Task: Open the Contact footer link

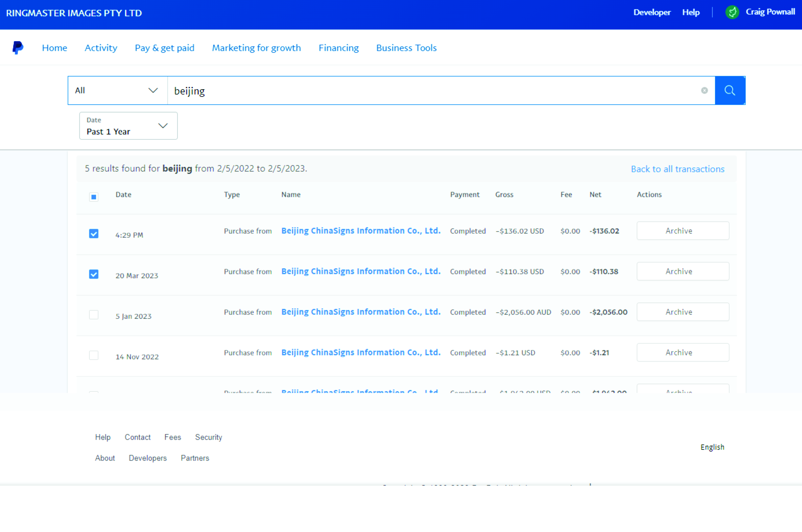Action: [137, 437]
